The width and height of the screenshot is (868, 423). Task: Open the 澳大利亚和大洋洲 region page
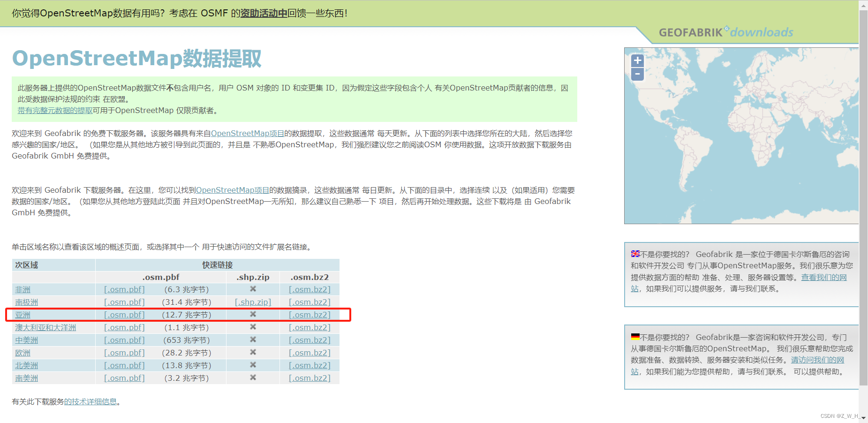click(45, 328)
